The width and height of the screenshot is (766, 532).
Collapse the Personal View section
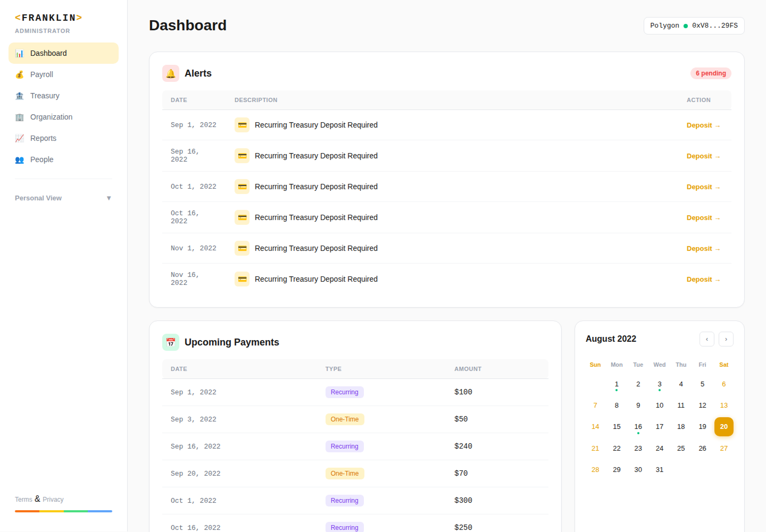point(109,198)
